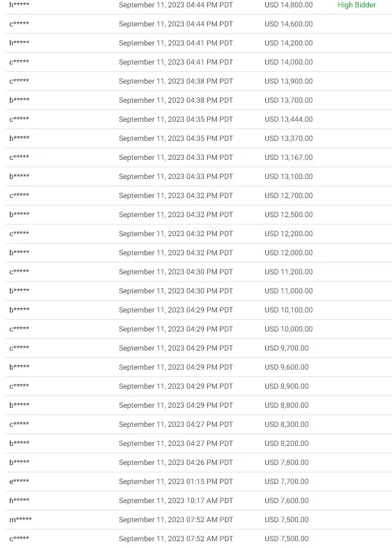Click bidder m***** with USD 7,500.00 bid
The width and height of the screenshot is (392, 548).
click(20, 520)
